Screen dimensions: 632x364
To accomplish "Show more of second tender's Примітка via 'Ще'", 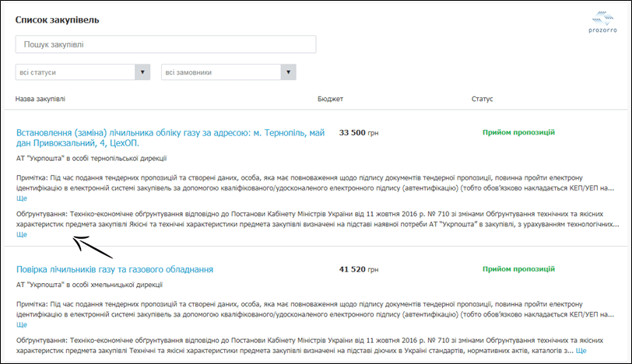I will coord(21,324).
